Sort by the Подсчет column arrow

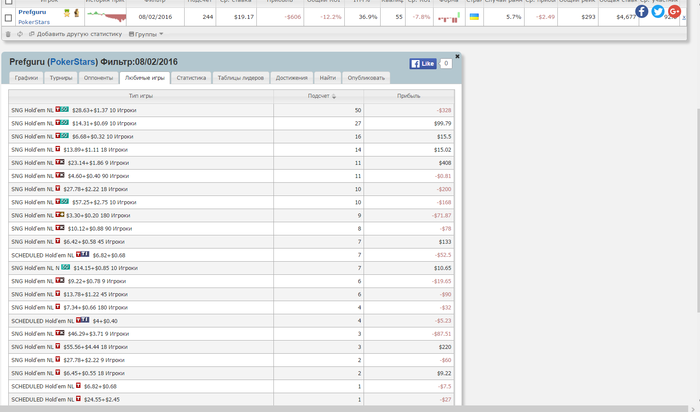coord(334,96)
